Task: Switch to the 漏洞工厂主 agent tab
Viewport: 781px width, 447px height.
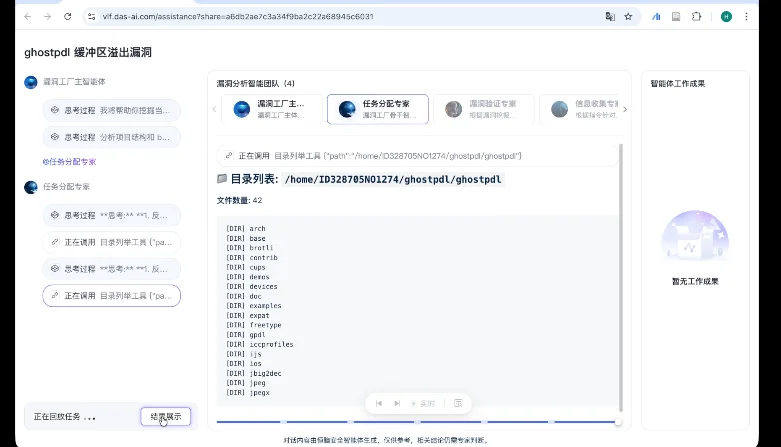Action: click(272, 109)
